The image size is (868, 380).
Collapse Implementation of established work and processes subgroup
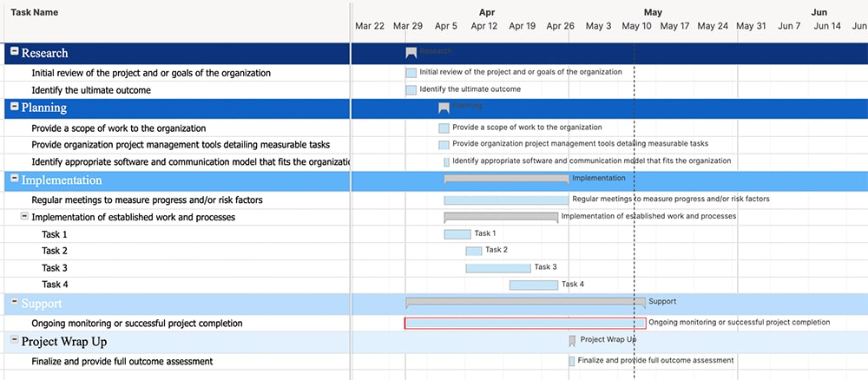point(24,216)
